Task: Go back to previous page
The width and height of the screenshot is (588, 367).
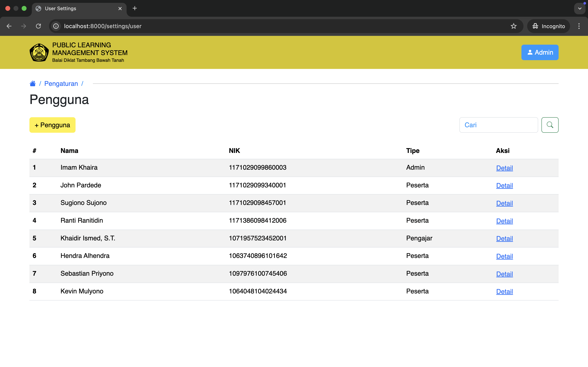Action: pos(9,26)
